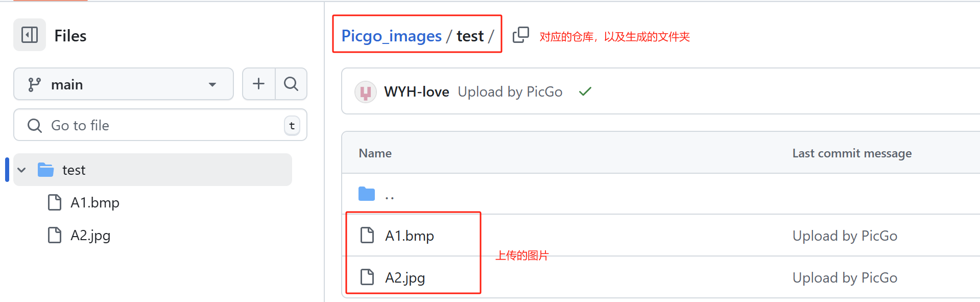Select test folder in file tree
This screenshot has height=302, width=980.
tap(74, 170)
